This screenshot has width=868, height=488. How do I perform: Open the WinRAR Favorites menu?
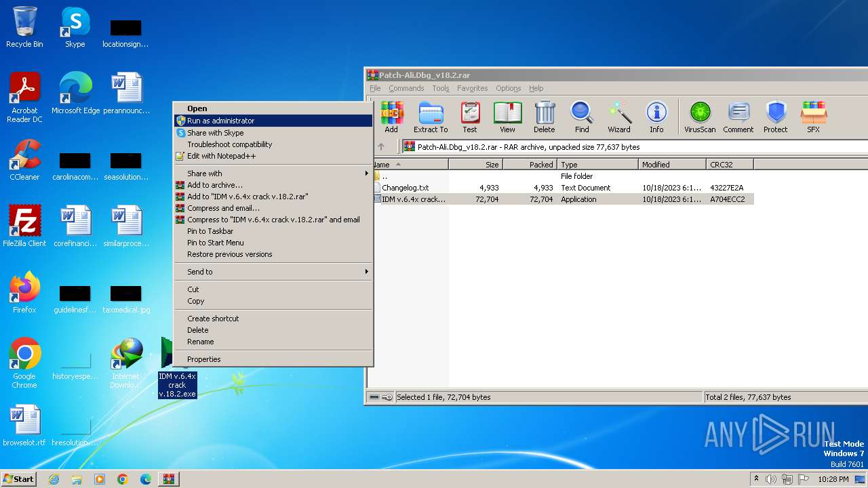pyautogui.click(x=473, y=88)
